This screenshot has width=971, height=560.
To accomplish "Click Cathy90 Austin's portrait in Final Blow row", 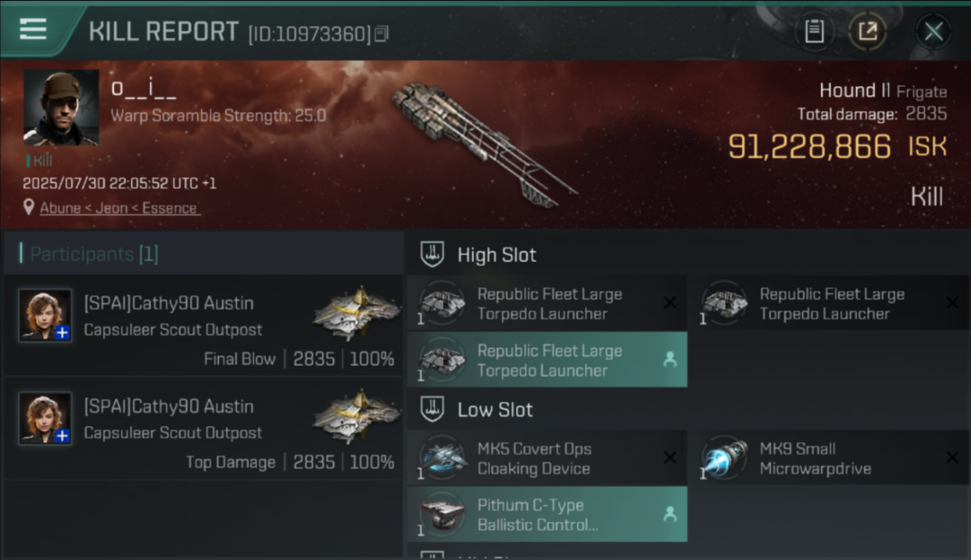I will pyautogui.click(x=46, y=315).
